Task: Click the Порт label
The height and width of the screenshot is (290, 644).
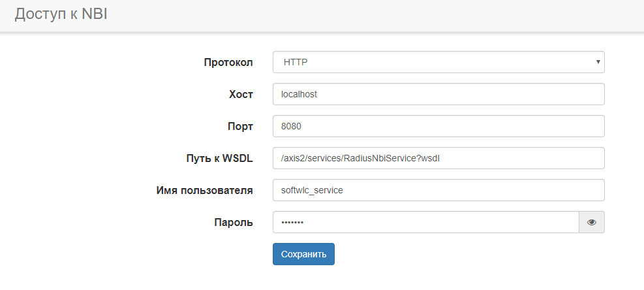Action: 238,126
